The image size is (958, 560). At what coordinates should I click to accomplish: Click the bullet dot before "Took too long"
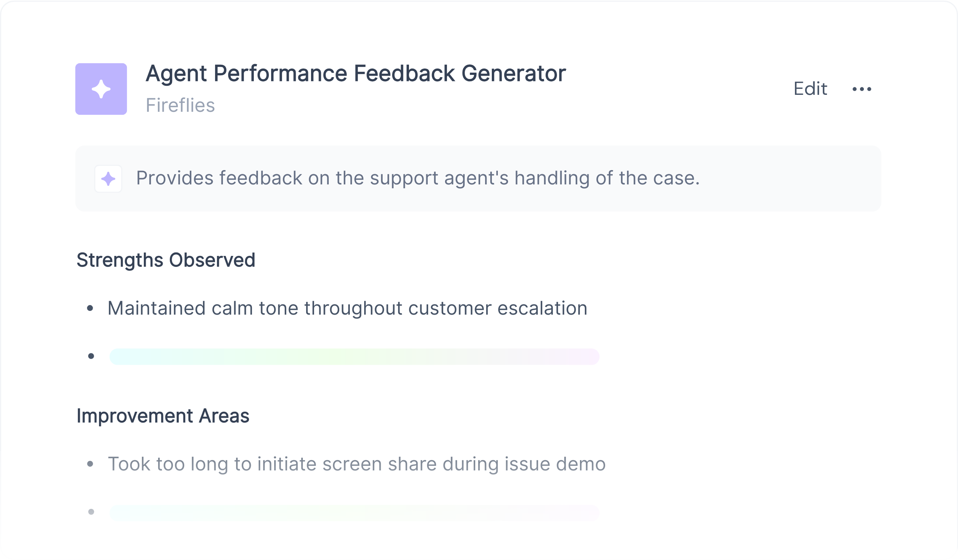pos(90,464)
